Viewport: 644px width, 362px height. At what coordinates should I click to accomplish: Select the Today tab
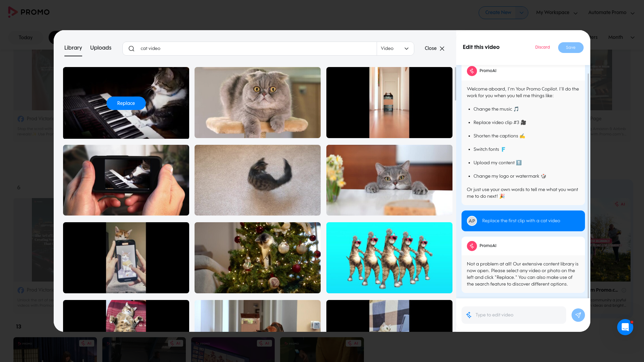tap(25, 38)
